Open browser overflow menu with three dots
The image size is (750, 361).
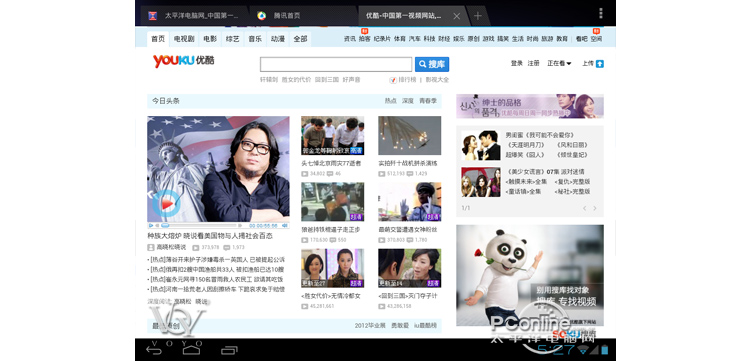tap(601, 13)
